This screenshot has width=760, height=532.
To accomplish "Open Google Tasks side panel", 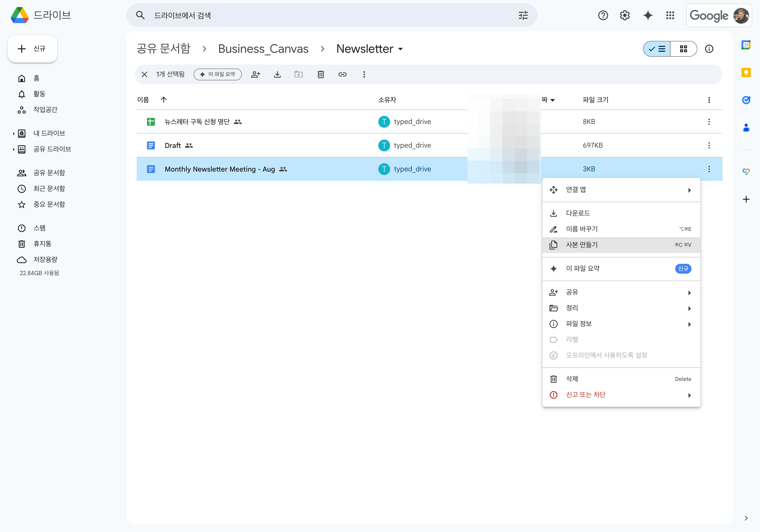I will tap(746, 100).
